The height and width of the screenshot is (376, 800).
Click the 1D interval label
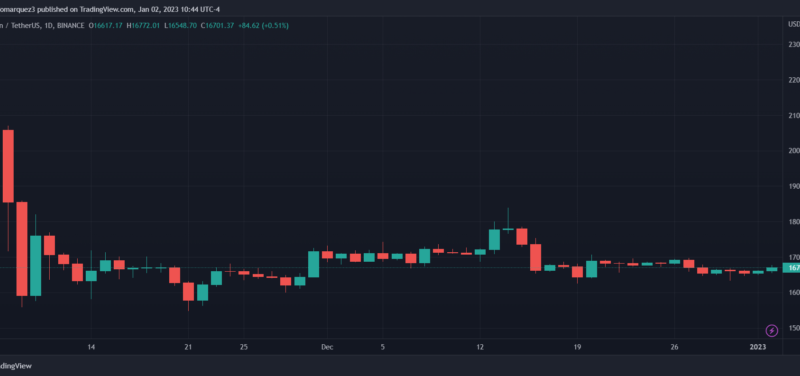click(49, 25)
